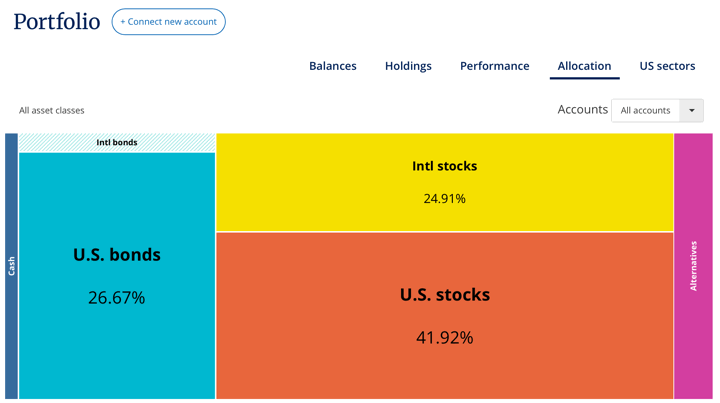
Task: Click the hatched Intl bonds tile
Action: coord(117,143)
